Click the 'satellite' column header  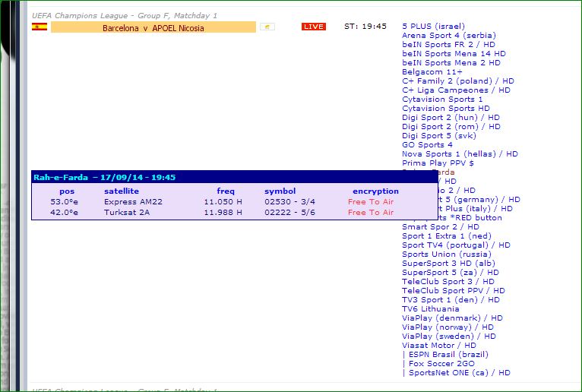(122, 191)
